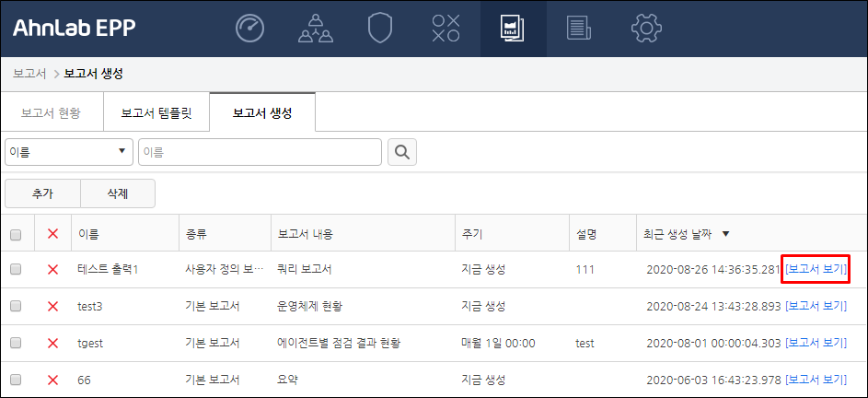
Task: Click the 요약 cell
Action: tap(288, 380)
